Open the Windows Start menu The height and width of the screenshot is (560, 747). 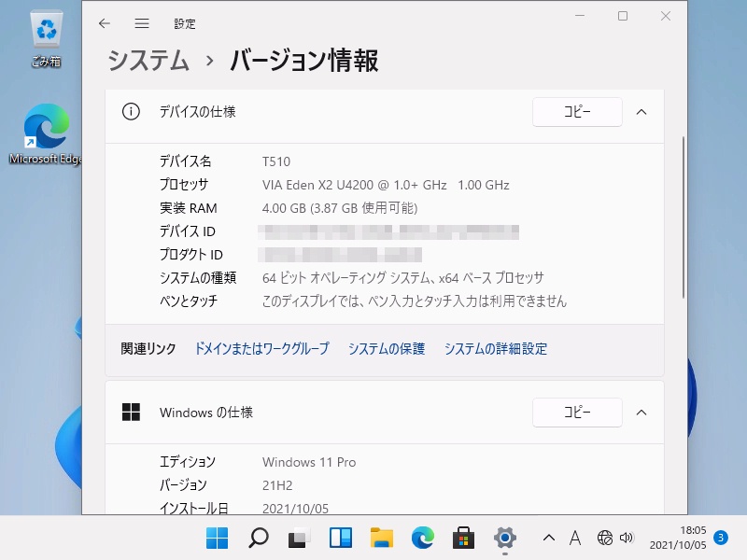click(x=218, y=539)
